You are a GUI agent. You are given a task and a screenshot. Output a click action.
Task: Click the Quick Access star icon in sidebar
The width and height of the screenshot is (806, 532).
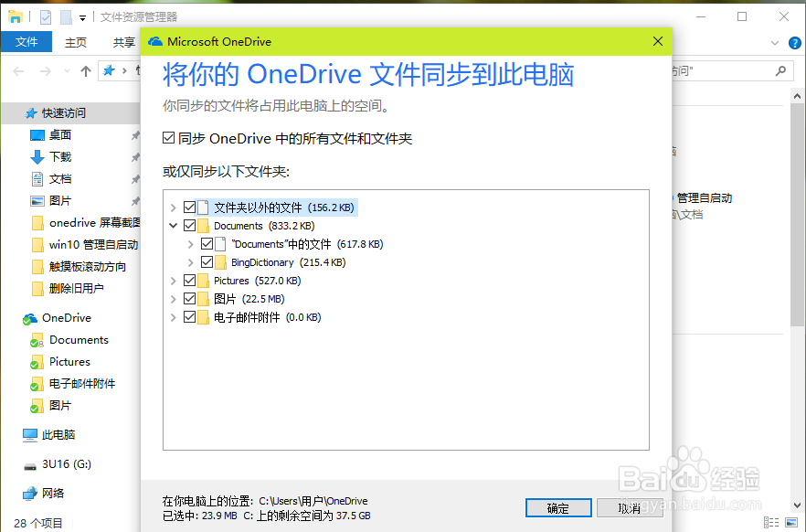pyautogui.click(x=31, y=113)
